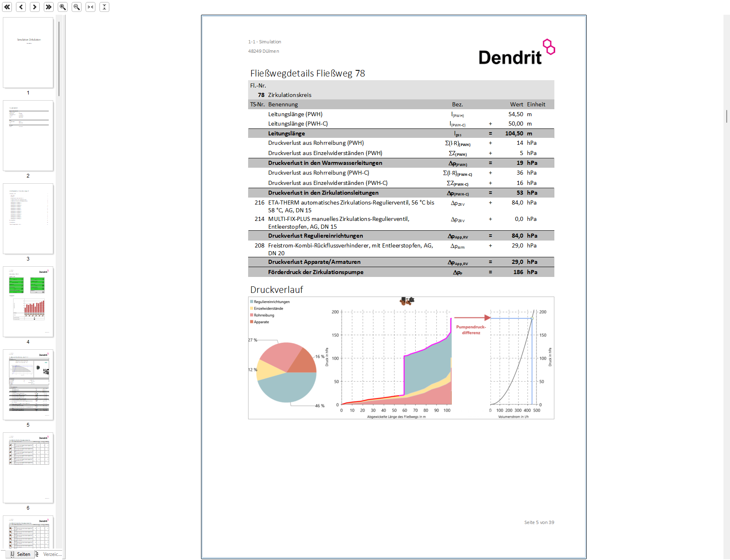Fit the page to width
730x560 pixels.
(x=90, y=7)
